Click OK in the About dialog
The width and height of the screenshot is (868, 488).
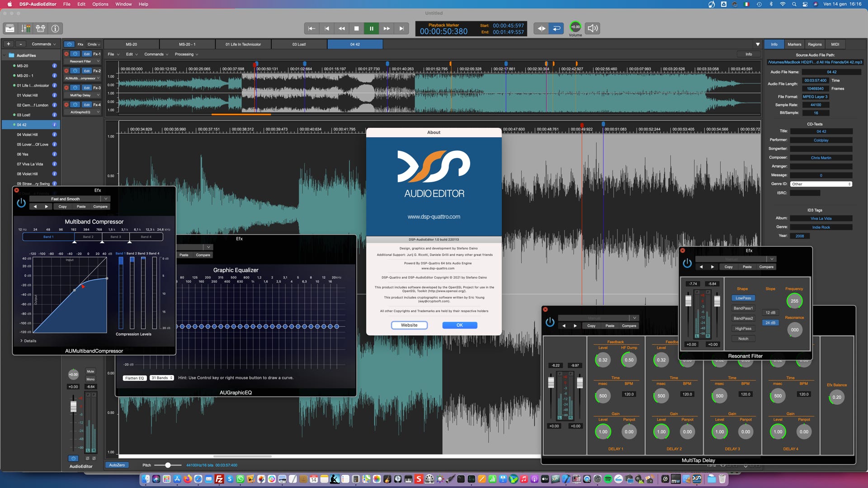click(x=459, y=325)
